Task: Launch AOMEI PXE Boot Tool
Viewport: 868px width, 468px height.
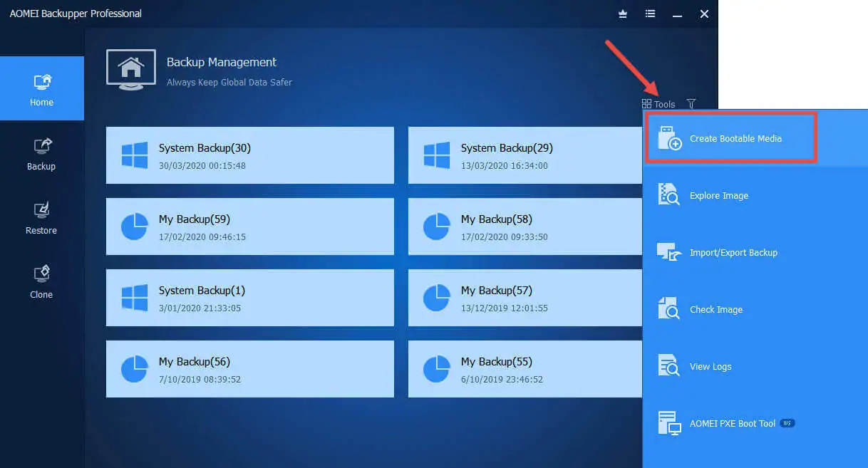Action: [x=755, y=423]
